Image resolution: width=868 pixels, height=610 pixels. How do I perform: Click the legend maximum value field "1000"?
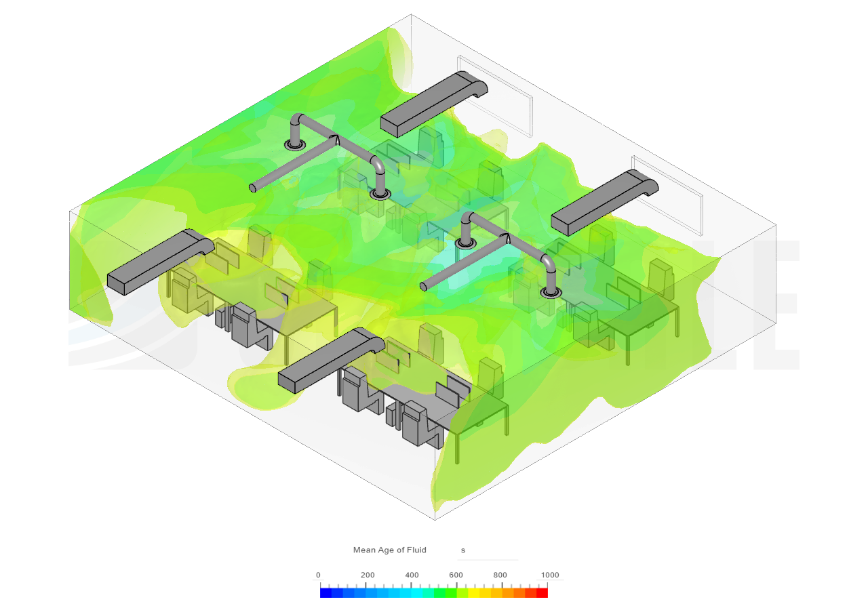coord(550,575)
